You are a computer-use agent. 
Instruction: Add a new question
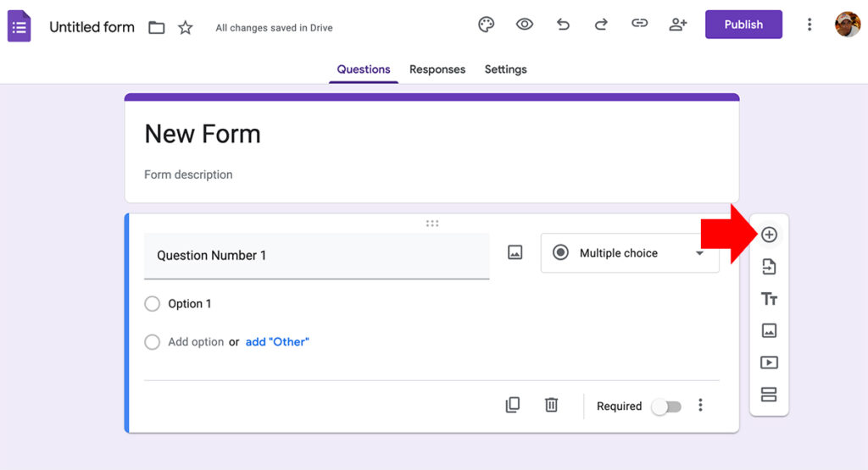point(769,235)
